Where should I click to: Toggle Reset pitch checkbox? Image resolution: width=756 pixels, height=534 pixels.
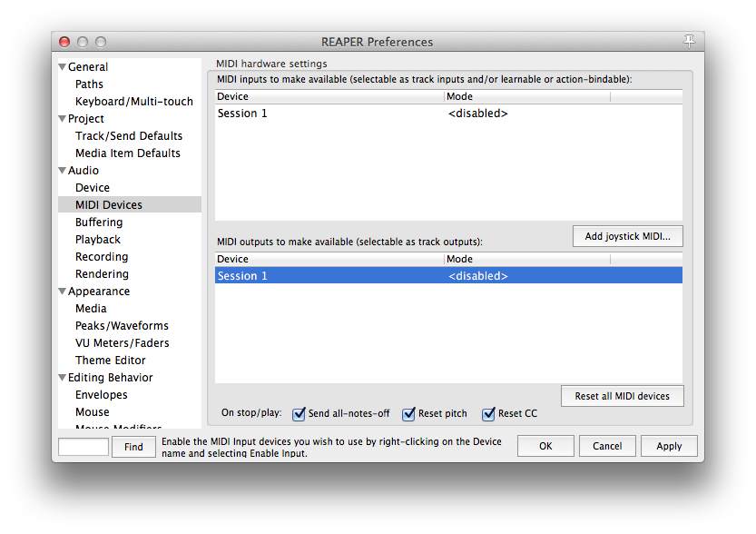coord(408,413)
